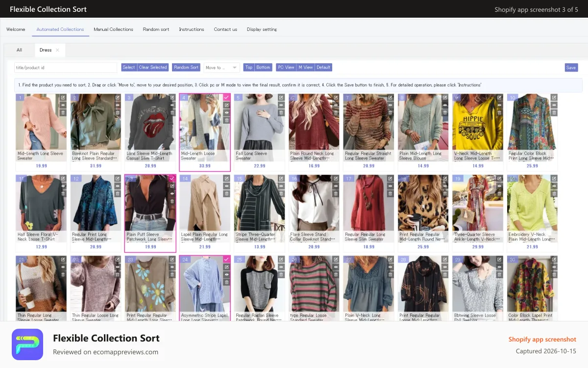Open the 'Move to' dropdown
Image resolution: width=588 pixels, height=368 pixels.
(x=221, y=68)
